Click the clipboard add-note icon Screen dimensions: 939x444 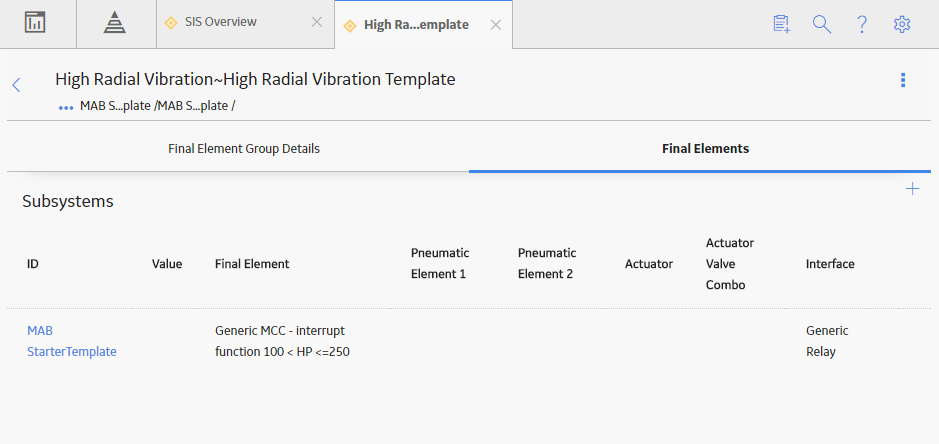(x=782, y=24)
